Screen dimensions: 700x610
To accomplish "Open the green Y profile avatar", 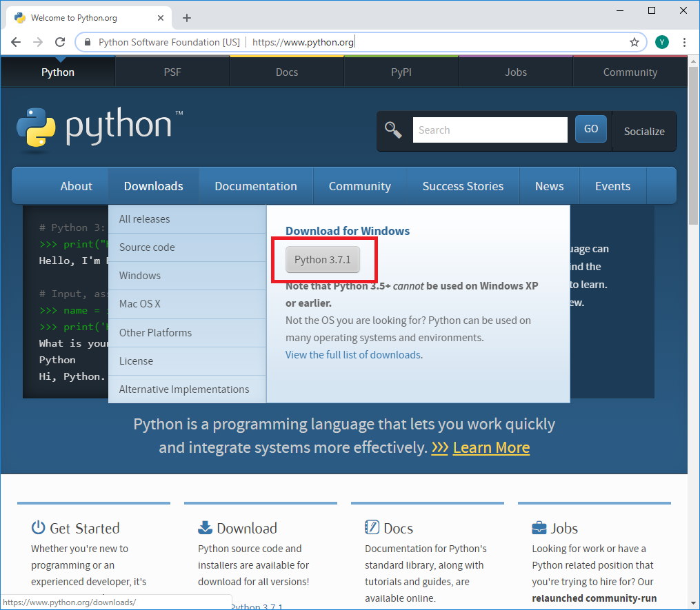I will [x=662, y=43].
